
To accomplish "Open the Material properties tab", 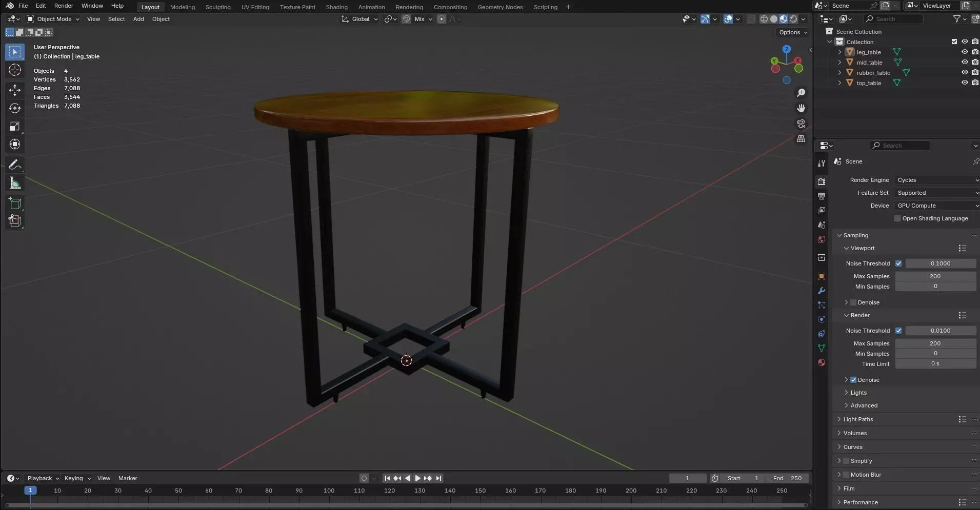I will click(822, 362).
